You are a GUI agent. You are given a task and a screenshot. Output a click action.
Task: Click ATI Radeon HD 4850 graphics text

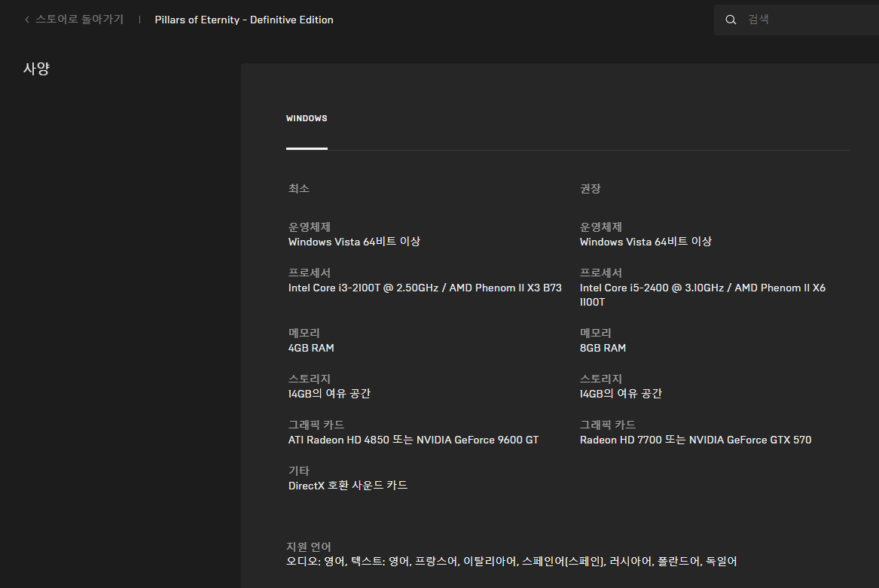point(414,440)
